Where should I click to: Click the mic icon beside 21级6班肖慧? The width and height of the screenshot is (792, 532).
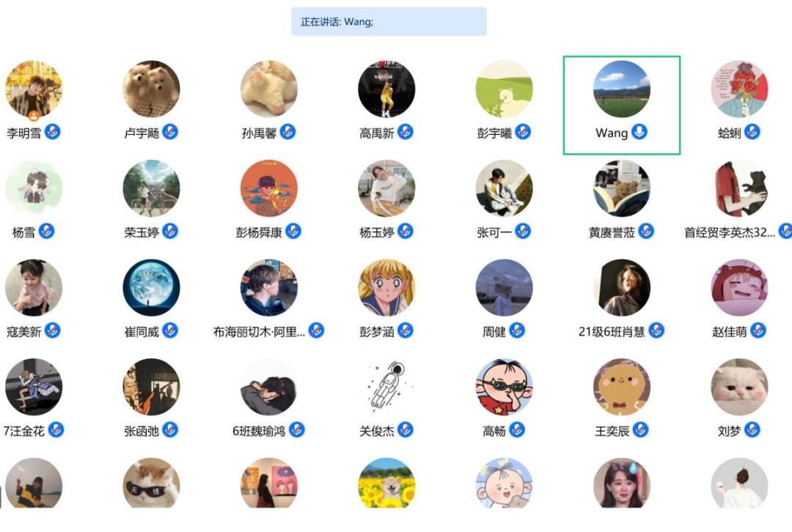(x=656, y=330)
